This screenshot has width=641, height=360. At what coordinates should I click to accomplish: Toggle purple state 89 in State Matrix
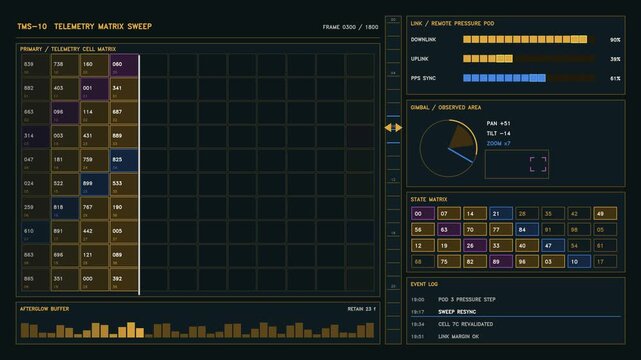[x=501, y=262]
